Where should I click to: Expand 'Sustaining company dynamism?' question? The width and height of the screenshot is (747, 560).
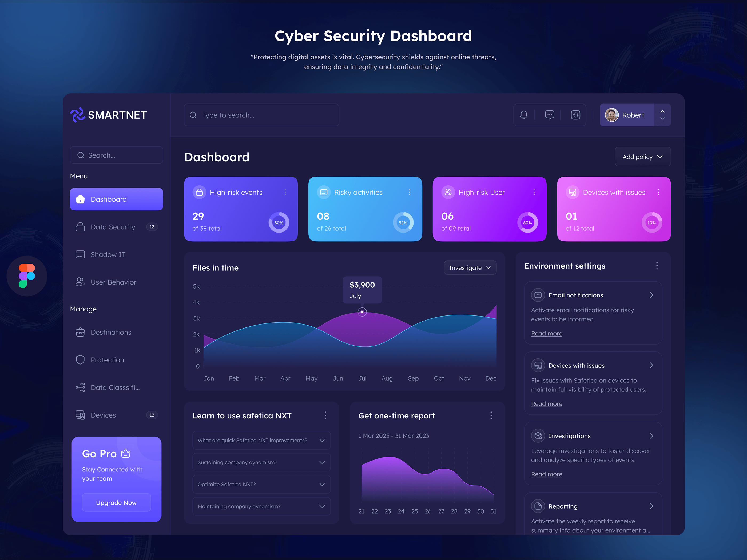[x=261, y=462]
